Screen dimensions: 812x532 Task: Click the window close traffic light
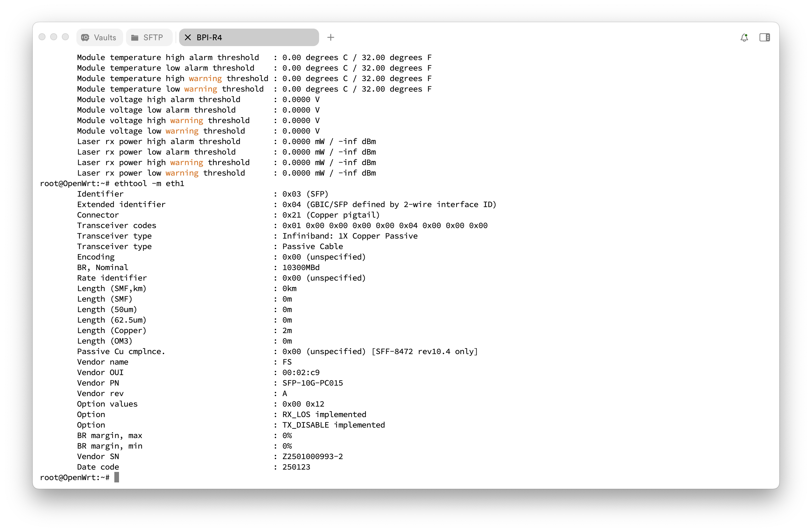click(42, 37)
